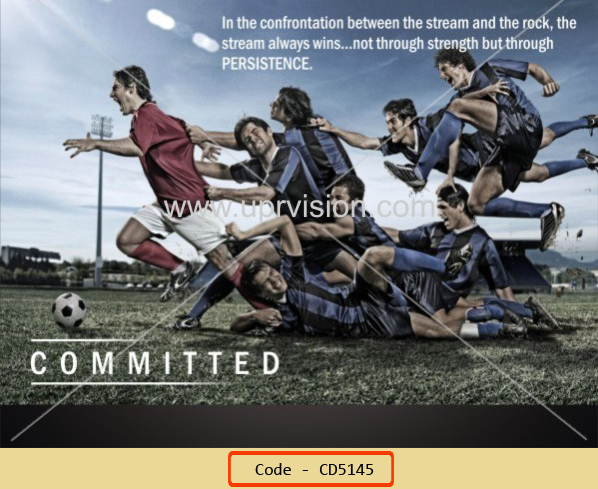Image resolution: width=598 pixels, height=489 pixels.
Task: Click the red sock of the running player
Action: (x=158, y=254)
